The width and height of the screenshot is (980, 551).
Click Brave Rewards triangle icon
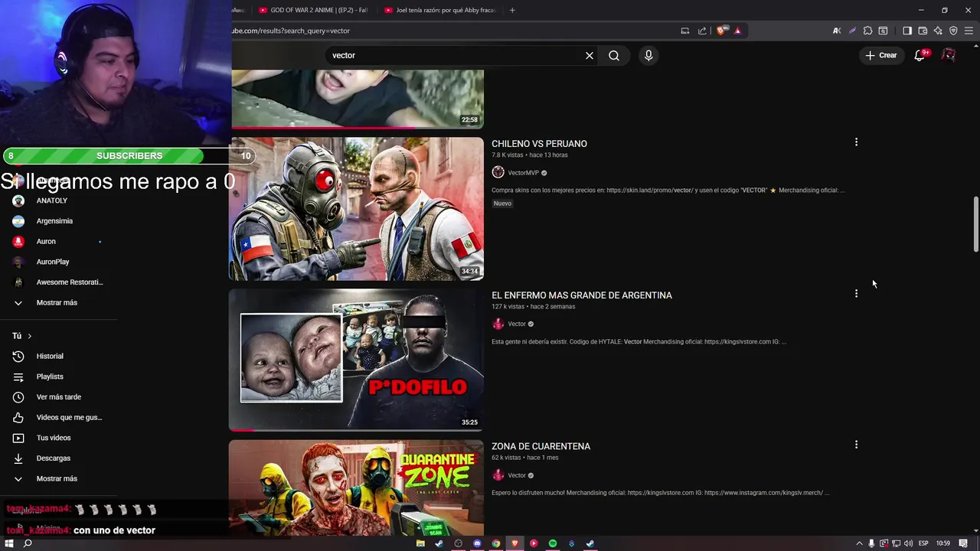(x=737, y=31)
